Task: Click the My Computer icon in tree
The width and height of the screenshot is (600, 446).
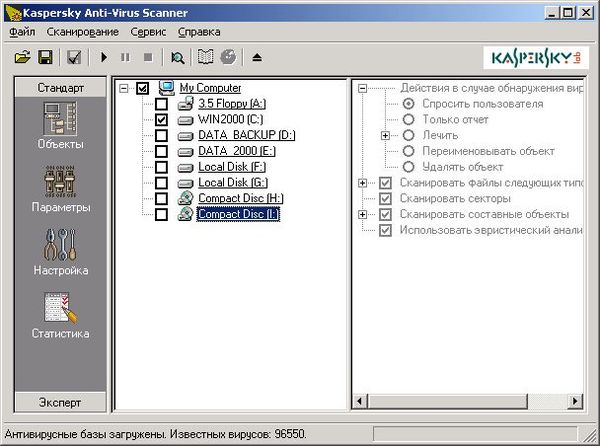Action: (166, 88)
